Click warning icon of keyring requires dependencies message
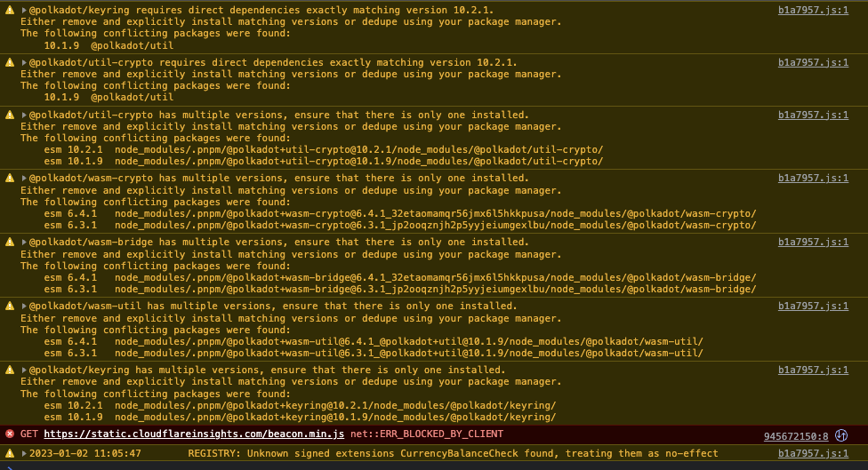 10,10
